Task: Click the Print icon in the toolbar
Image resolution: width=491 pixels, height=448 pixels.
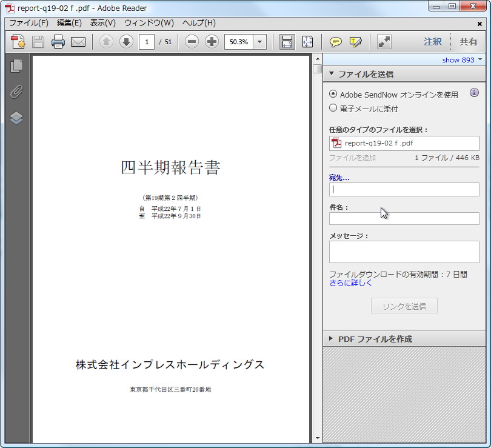Action: [x=58, y=42]
